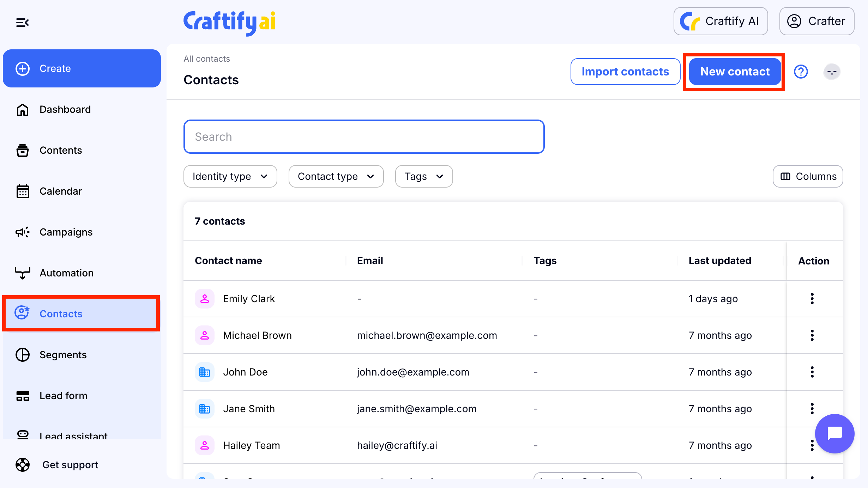Open the Calendar sidebar item
Viewport: 868px width, 488px height.
coord(60,191)
